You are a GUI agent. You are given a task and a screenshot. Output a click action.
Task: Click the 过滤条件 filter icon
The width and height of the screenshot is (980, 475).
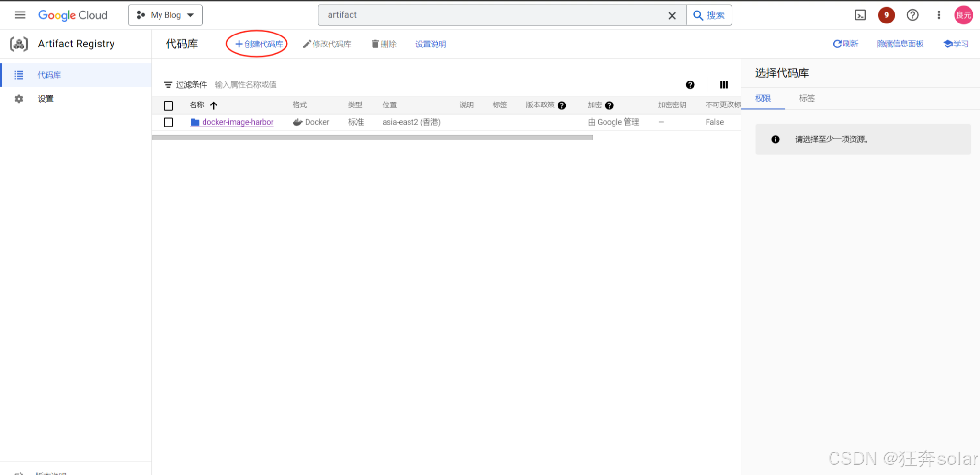(x=168, y=85)
